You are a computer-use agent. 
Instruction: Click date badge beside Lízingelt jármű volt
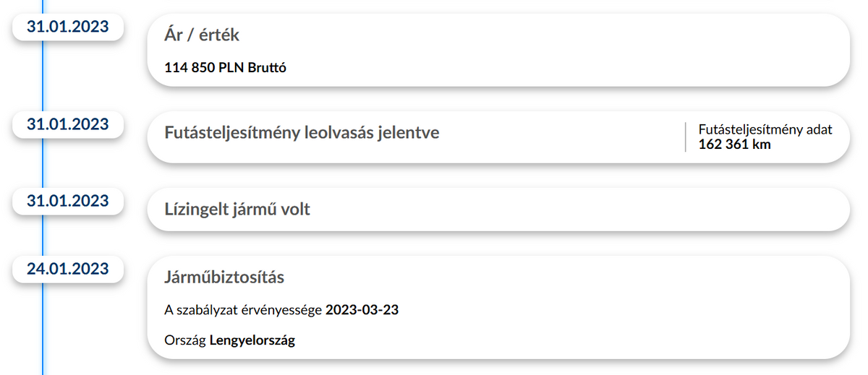tap(67, 201)
